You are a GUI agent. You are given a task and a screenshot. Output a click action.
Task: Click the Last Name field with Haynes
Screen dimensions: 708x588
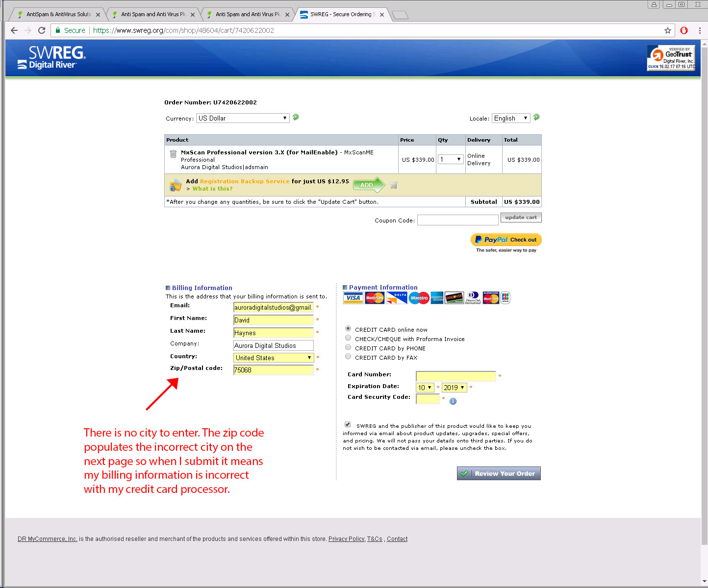coord(274,333)
